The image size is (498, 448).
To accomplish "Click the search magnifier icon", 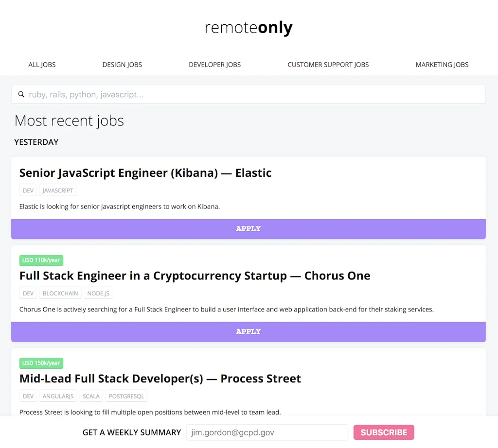I will pos(21,94).
